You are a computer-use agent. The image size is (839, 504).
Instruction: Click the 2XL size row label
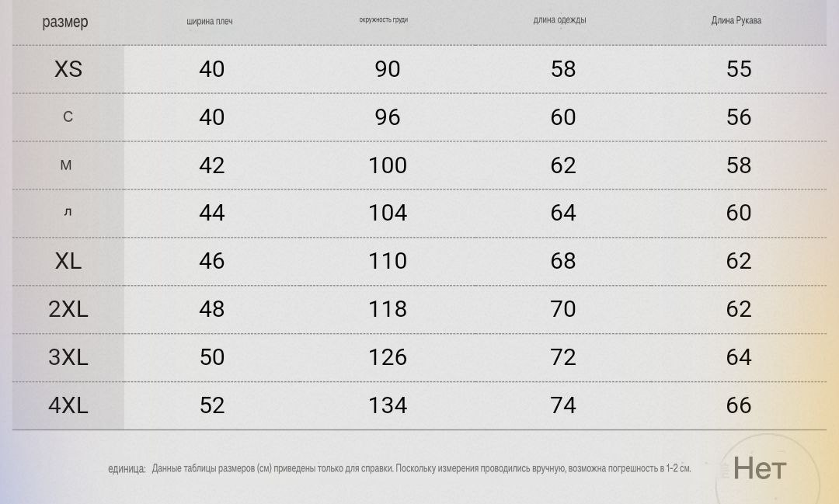[68, 309]
